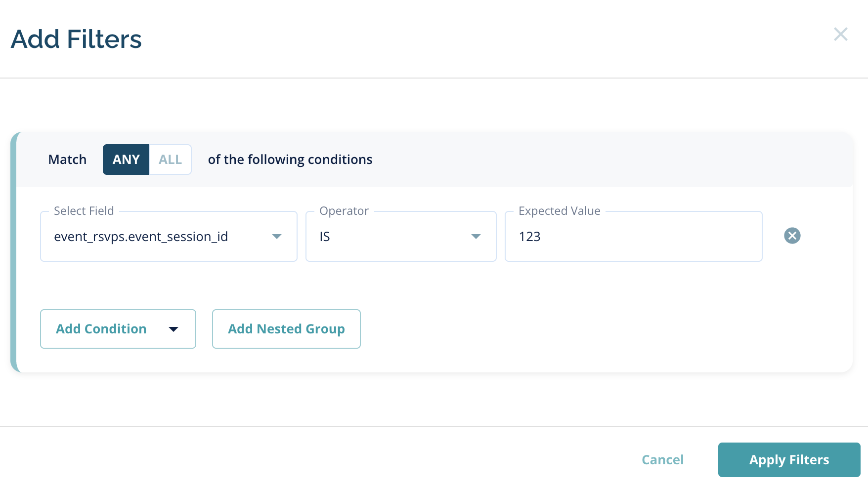Click the Add Filters dialog heading
This screenshot has height=487, width=868.
tap(77, 39)
